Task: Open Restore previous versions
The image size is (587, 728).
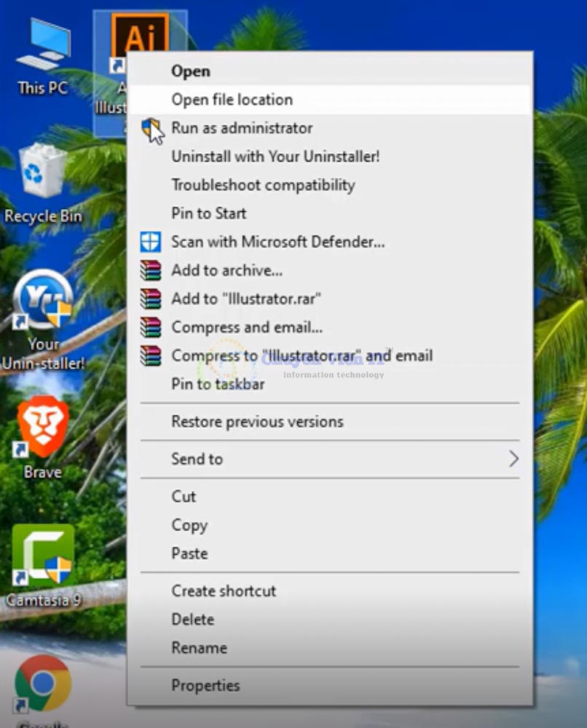Action: (x=256, y=422)
